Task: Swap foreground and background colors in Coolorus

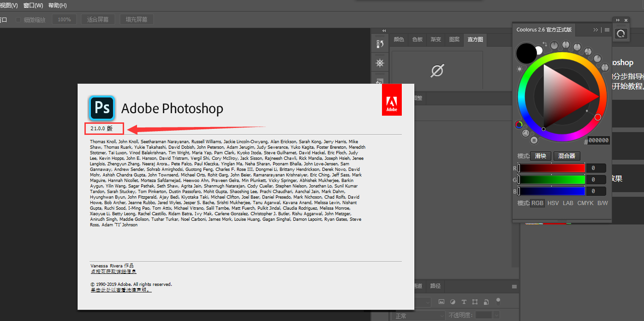Action: click(x=545, y=44)
